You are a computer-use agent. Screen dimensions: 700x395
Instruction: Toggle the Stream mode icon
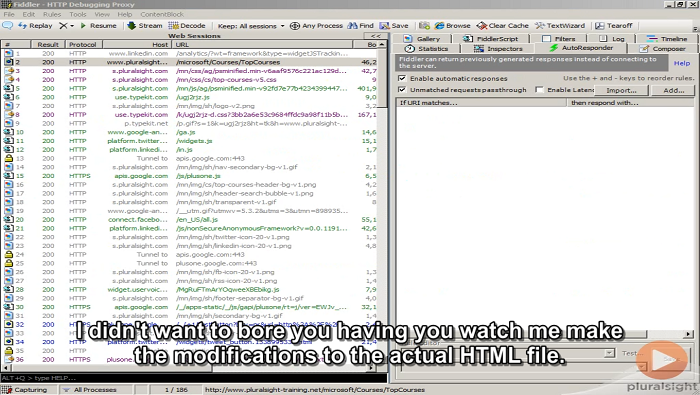(x=131, y=25)
